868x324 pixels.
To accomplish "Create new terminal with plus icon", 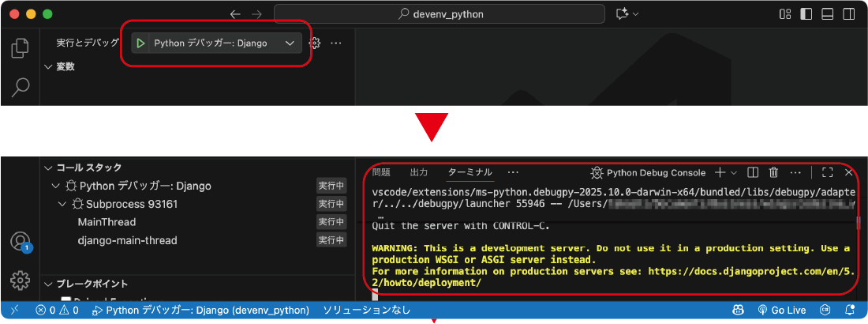I will click(x=720, y=172).
